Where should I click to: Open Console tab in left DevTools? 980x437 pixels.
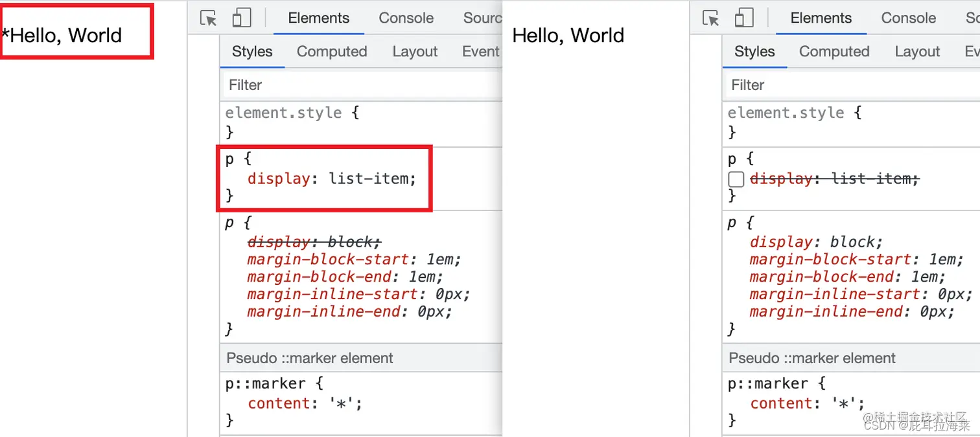(x=406, y=18)
